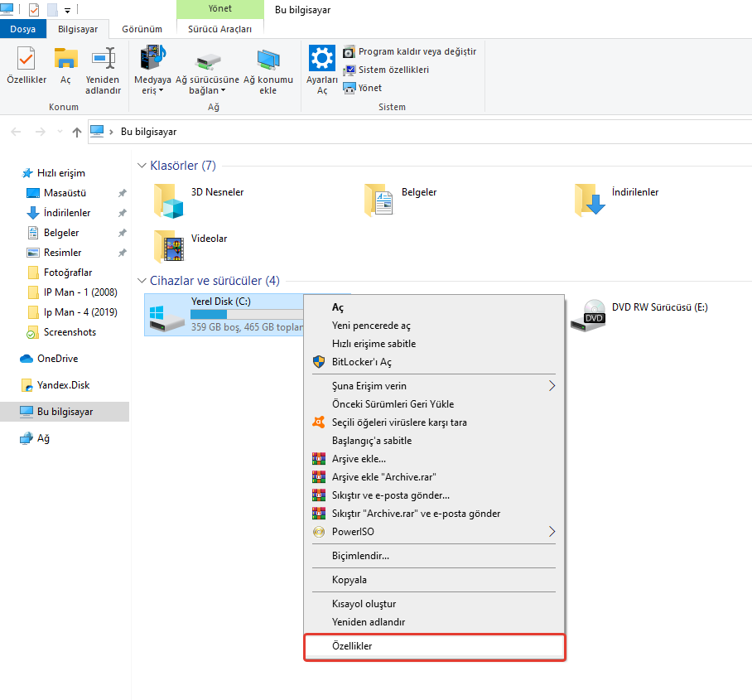Collapse the Klasörler (7) group

(142, 166)
